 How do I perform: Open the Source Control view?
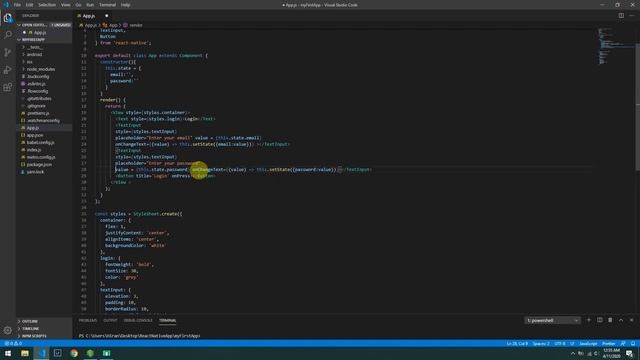tap(8, 52)
